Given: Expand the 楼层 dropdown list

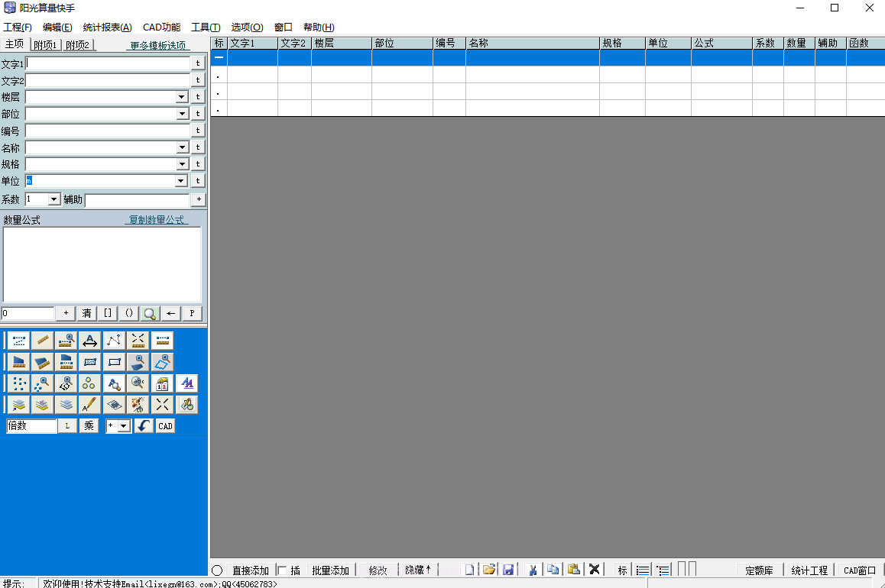Looking at the screenshot, I should click(182, 97).
